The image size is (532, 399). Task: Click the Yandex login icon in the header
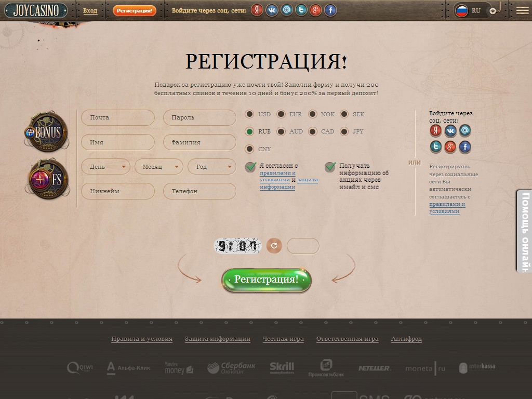(x=257, y=10)
